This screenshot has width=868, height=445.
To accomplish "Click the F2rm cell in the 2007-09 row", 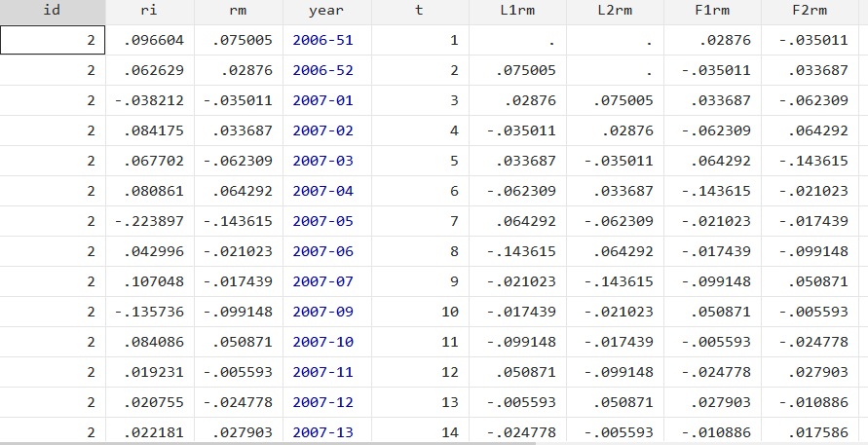I will 810,312.
